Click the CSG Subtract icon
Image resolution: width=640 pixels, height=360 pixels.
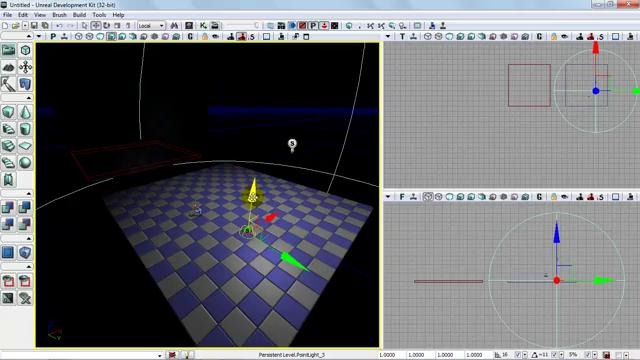25,207
